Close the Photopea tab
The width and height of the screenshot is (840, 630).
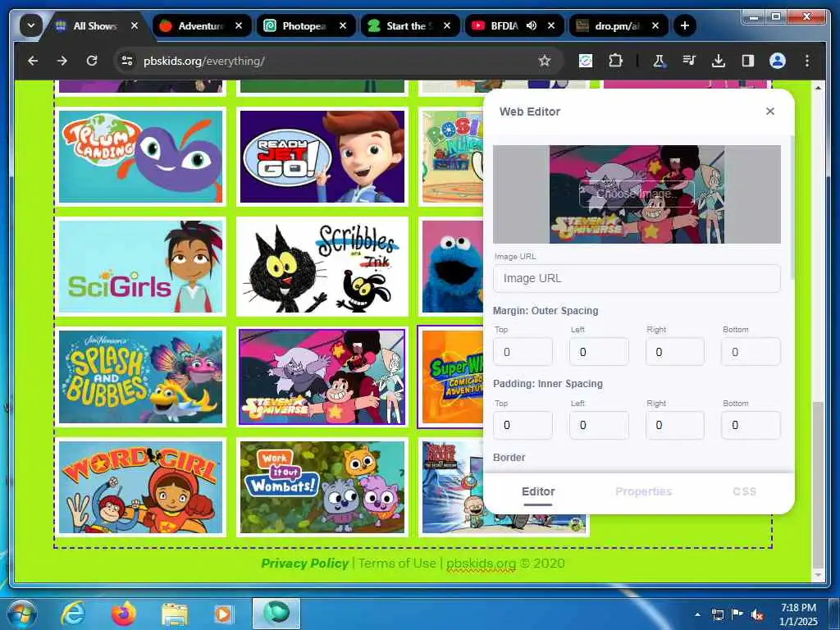click(x=343, y=25)
